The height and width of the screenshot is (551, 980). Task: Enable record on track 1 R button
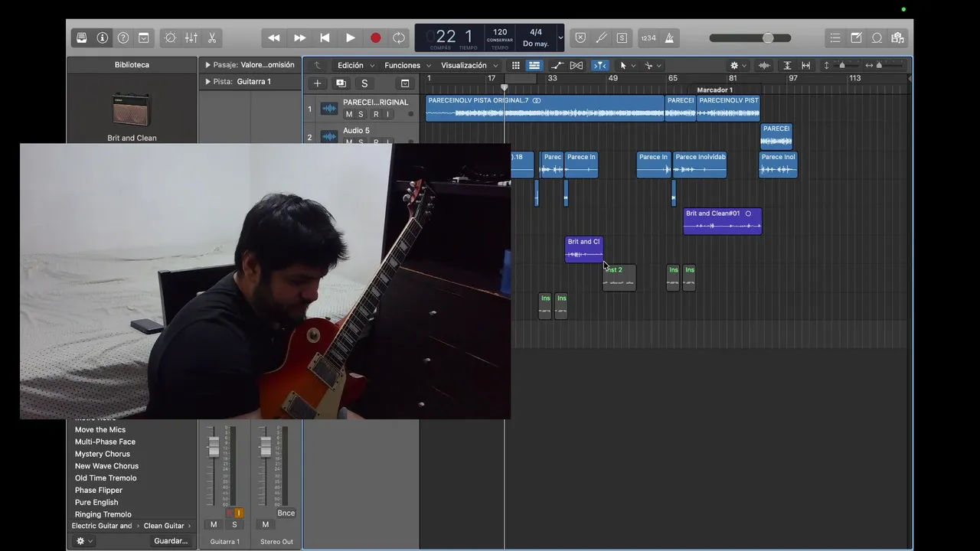click(376, 115)
